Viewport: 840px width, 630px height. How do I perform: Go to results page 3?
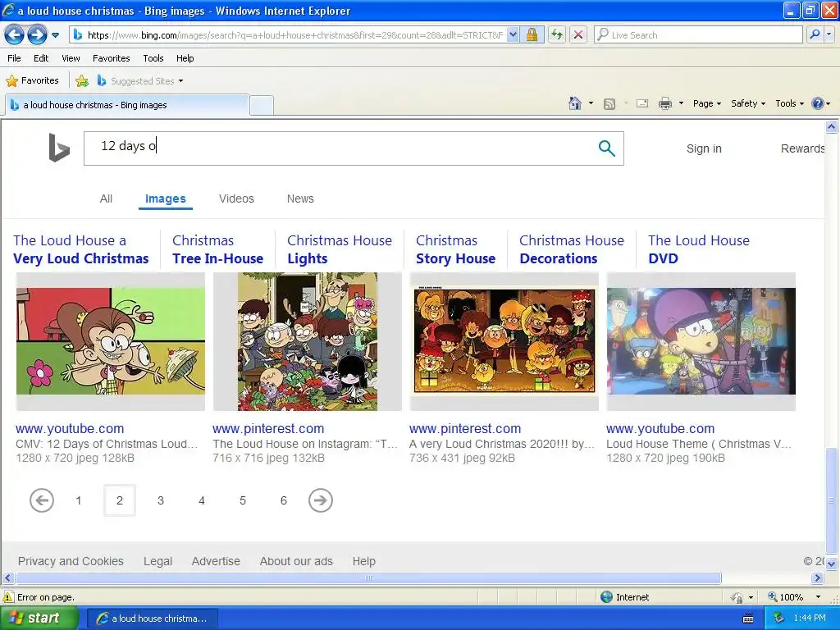[x=160, y=500]
